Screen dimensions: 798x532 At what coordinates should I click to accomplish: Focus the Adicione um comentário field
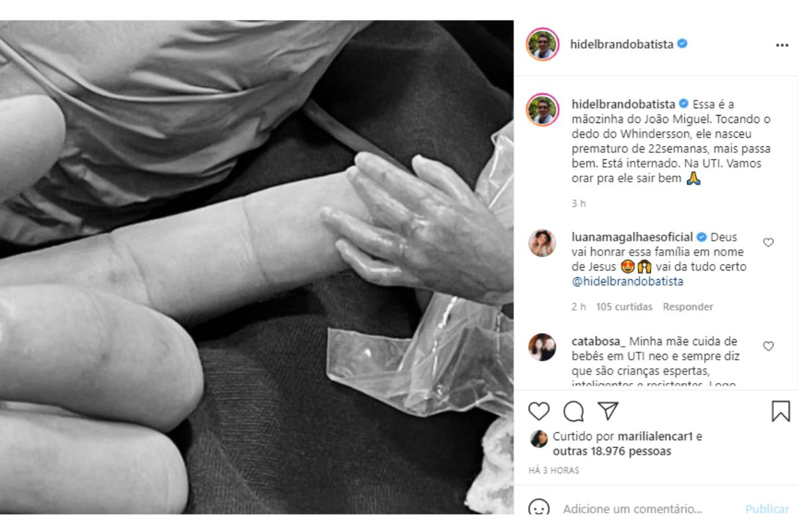coord(632,509)
